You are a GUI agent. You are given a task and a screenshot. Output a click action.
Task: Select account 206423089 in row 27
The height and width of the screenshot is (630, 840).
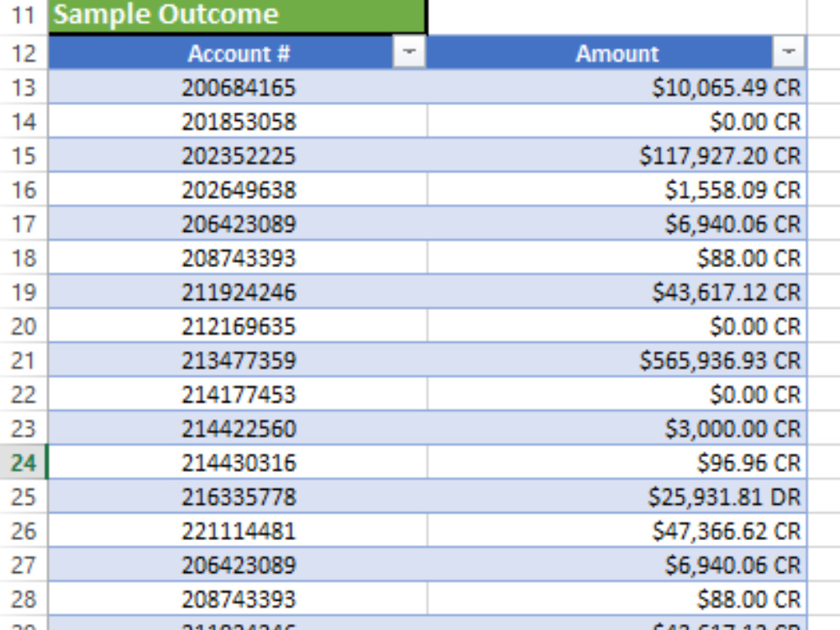pos(238,565)
